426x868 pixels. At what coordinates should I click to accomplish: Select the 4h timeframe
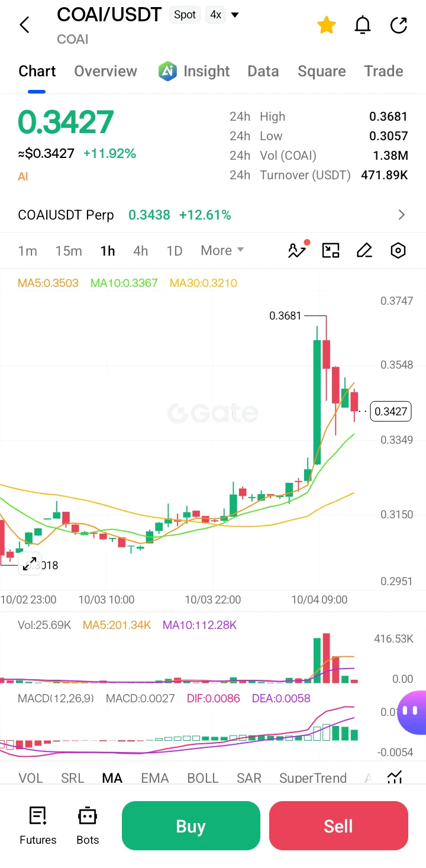[140, 251]
